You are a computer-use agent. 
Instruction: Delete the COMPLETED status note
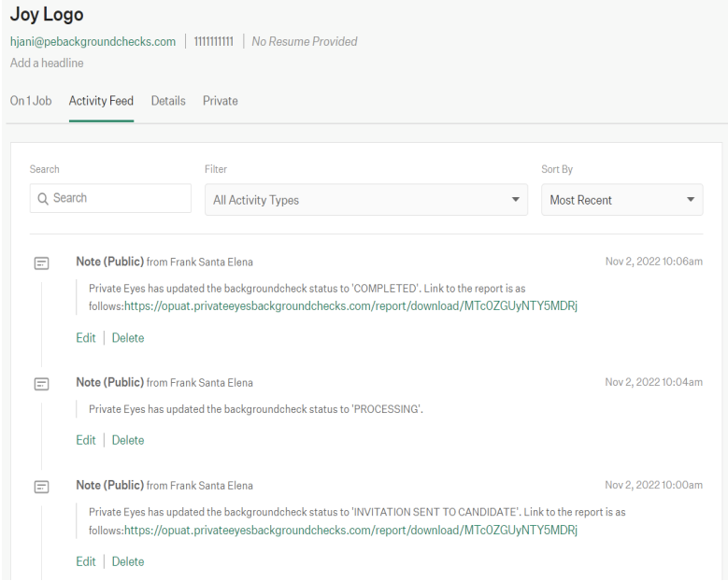tap(128, 338)
